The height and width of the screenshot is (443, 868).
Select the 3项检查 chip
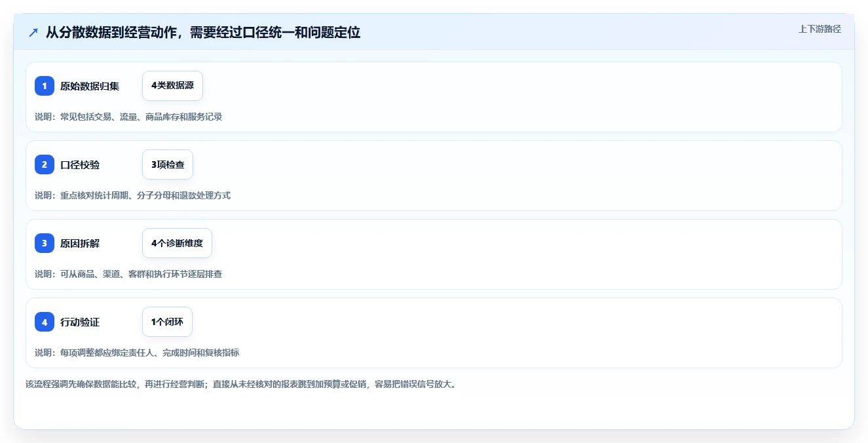(168, 164)
